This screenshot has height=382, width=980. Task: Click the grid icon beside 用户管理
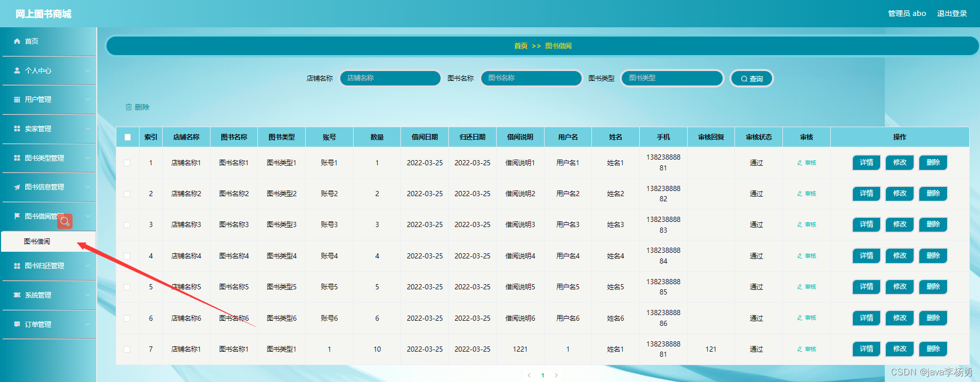coord(17,99)
